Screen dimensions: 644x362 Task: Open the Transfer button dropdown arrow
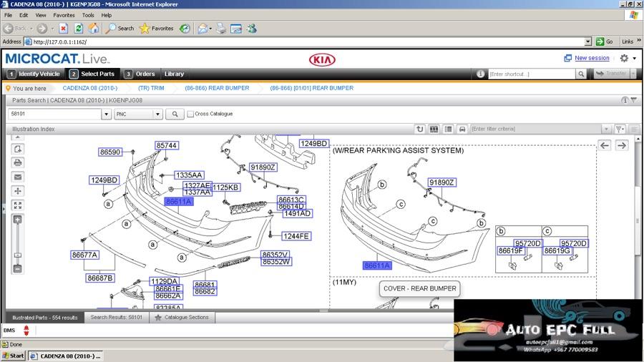pos(633,74)
